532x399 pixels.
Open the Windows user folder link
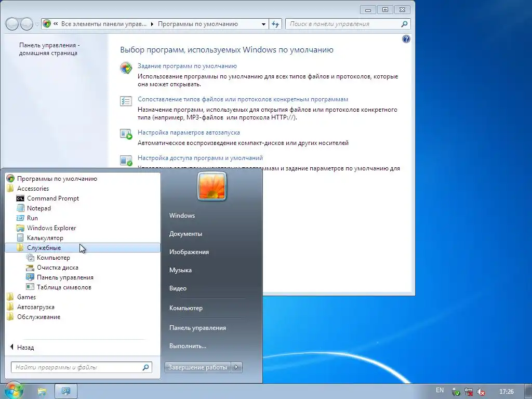click(182, 216)
